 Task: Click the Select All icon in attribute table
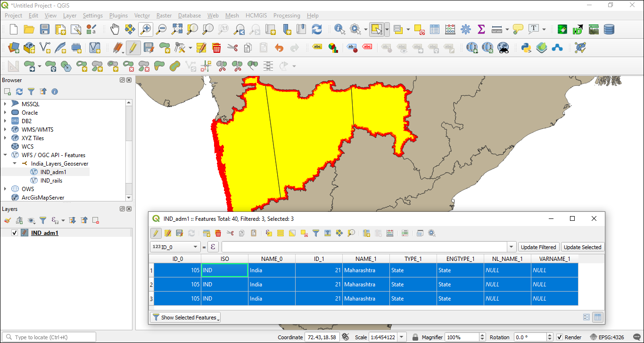[x=281, y=233]
